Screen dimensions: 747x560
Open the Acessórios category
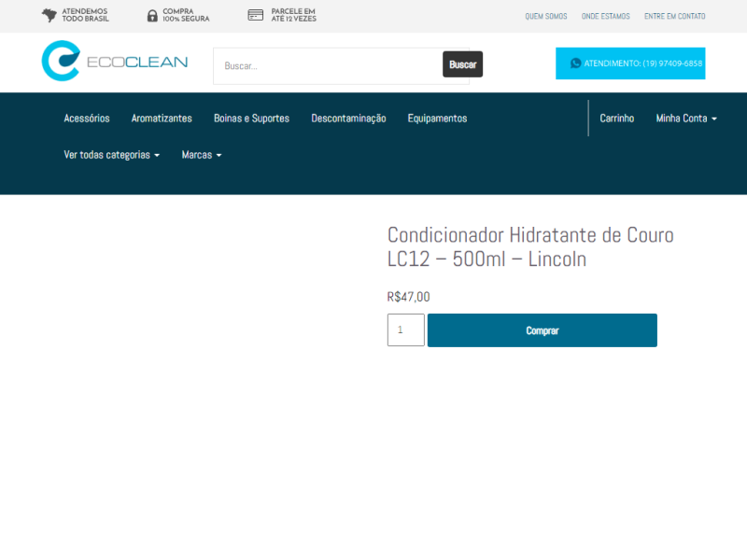[87, 119]
